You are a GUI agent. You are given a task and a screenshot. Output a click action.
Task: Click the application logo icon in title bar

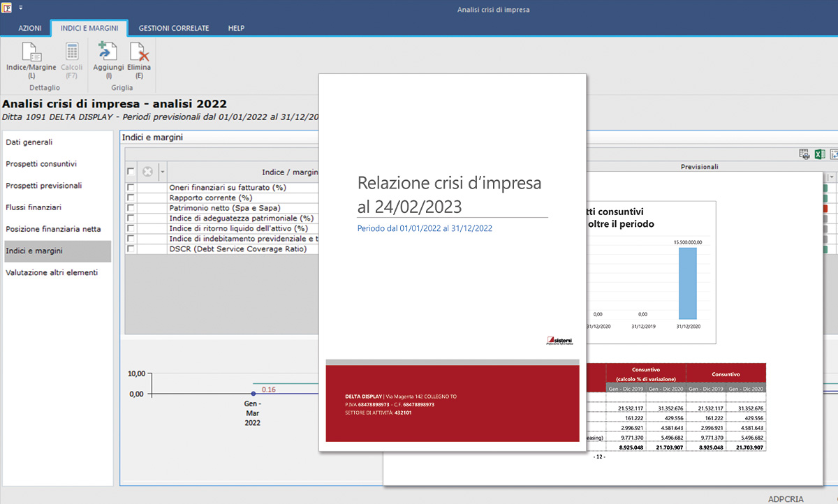coord(8,9)
